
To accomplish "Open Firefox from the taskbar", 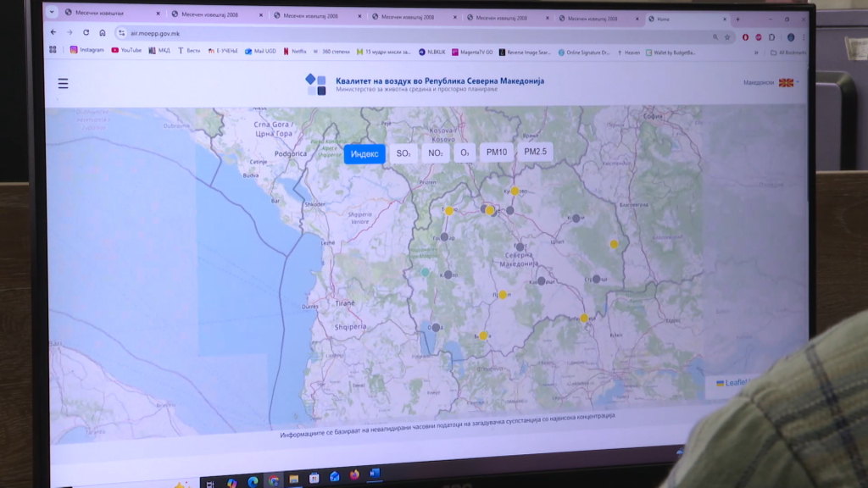I will [x=354, y=475].
